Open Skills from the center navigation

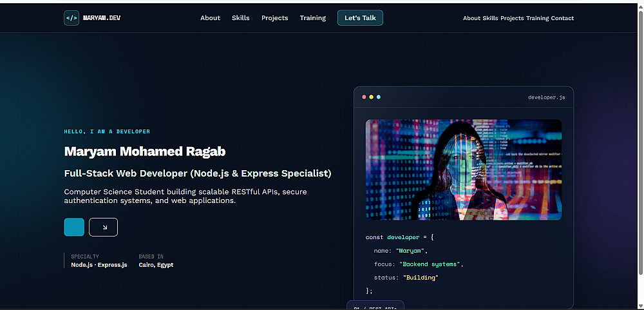pyautogui.click(x=241, y=18)
